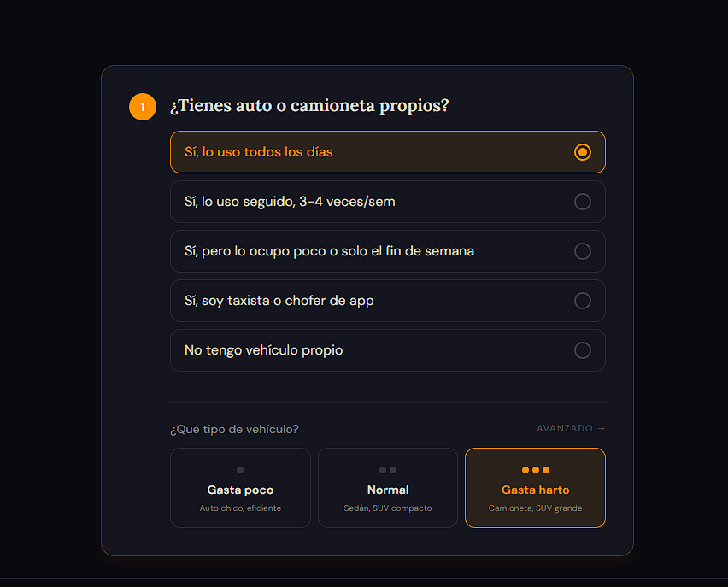The image size is (728, 587).
Task: Click the orange step number 1 badge
Action: tap(143, 107)
